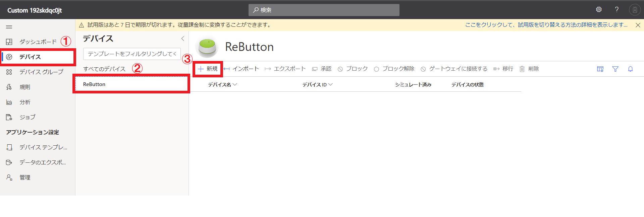
Task: Sort by デバイス ID column
Action: click(x=317, y=85)
